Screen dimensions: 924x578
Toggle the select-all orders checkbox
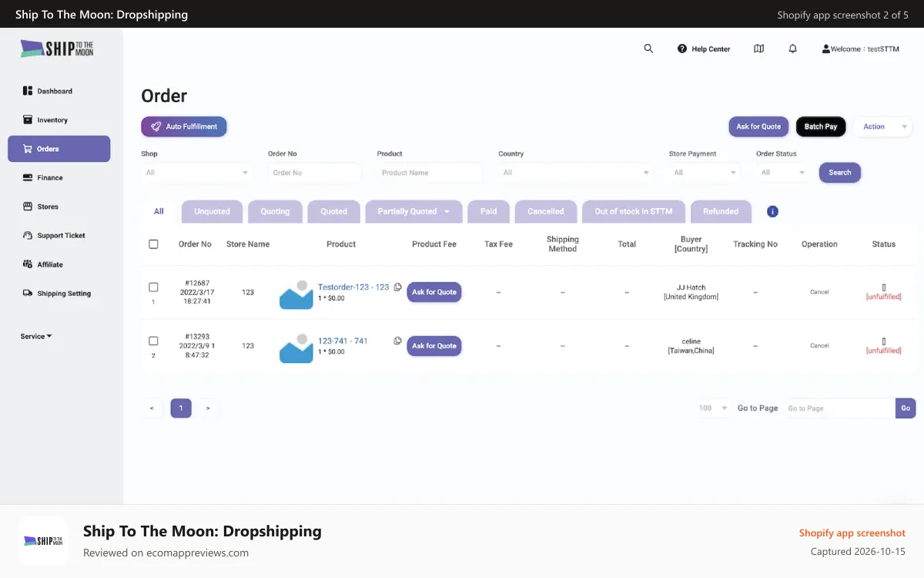click(153, 244)
